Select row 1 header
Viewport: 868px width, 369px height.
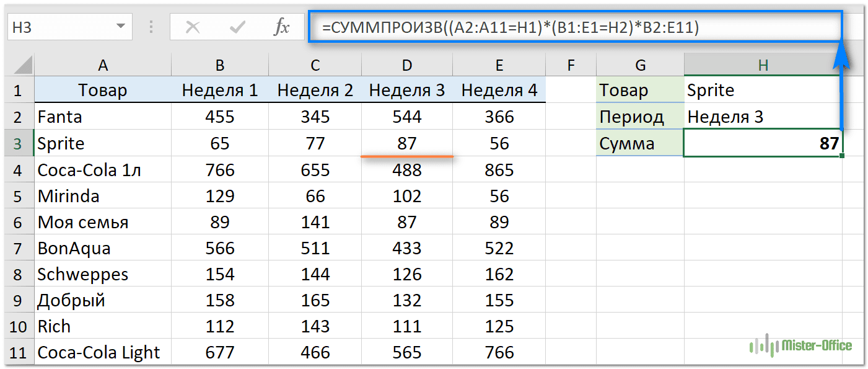19,91
